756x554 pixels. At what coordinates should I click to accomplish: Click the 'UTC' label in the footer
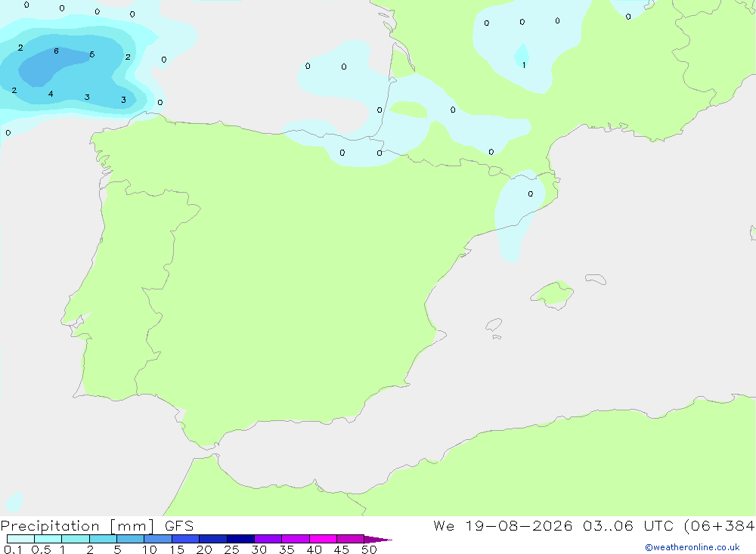click(x=658, y=525)
